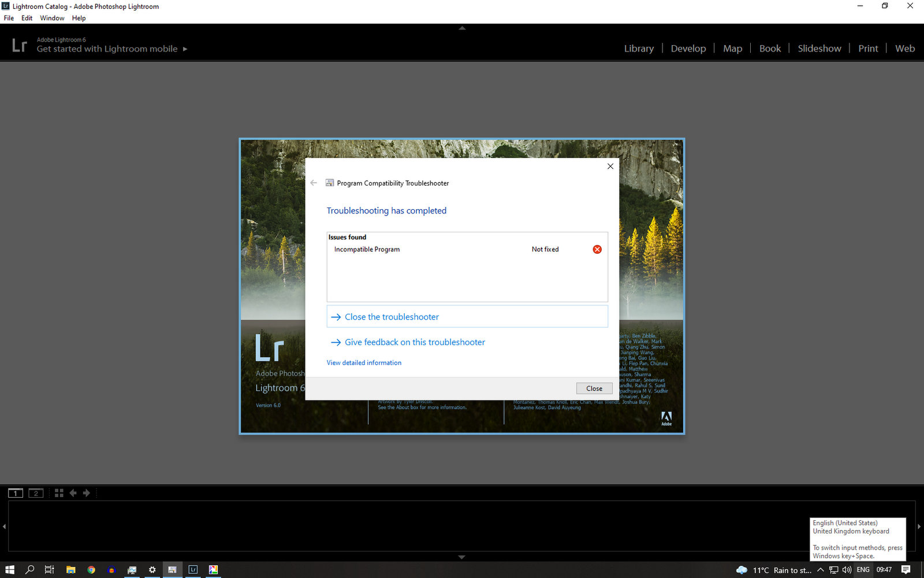
Task: Open the main window view labeled 1
Action: coord(16,492)
